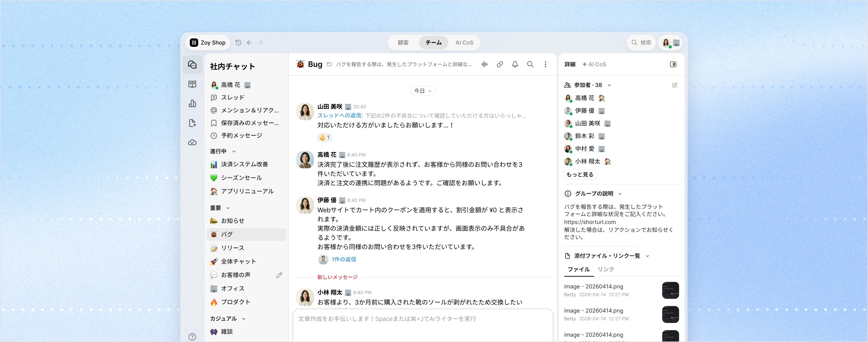Click the 検索 search box
The image size is (868, 342).
point(641,42)
